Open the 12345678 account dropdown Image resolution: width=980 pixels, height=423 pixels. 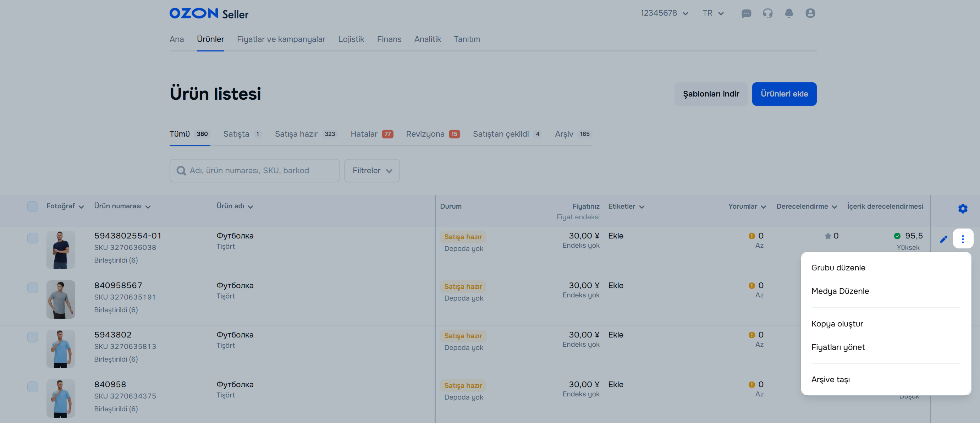point(664,13)
